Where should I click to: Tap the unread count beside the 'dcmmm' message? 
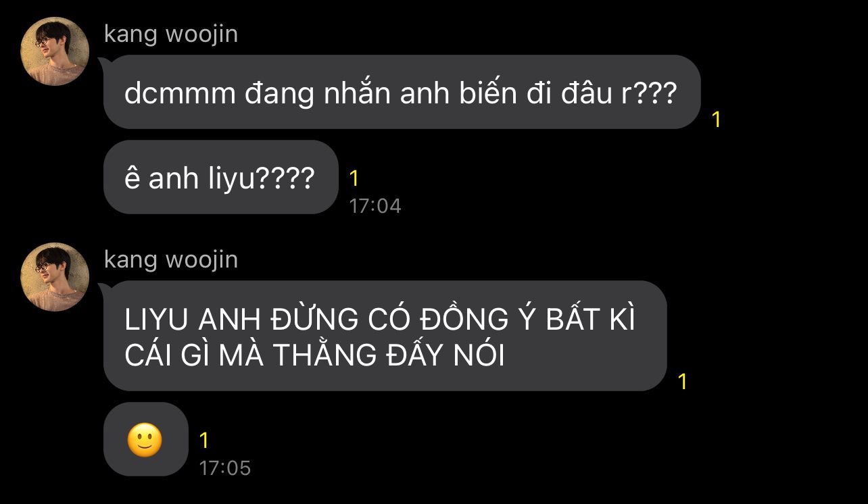tap(717, 120)
